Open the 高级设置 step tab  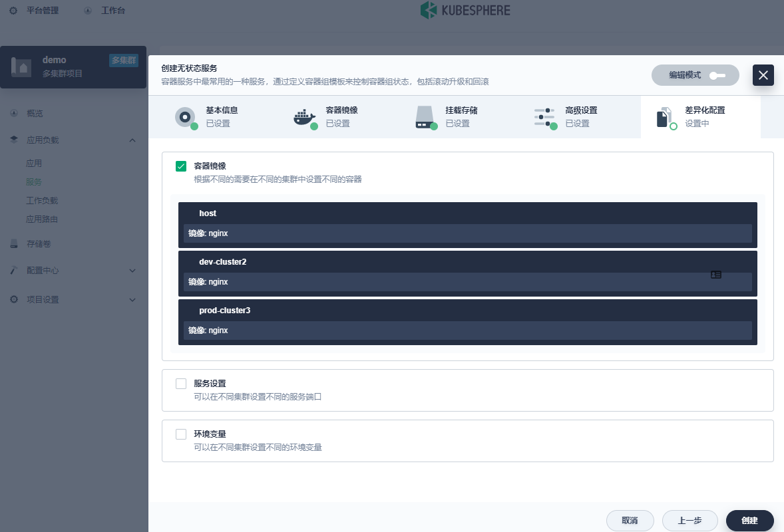pyautogui.click(x=580, y=117)
